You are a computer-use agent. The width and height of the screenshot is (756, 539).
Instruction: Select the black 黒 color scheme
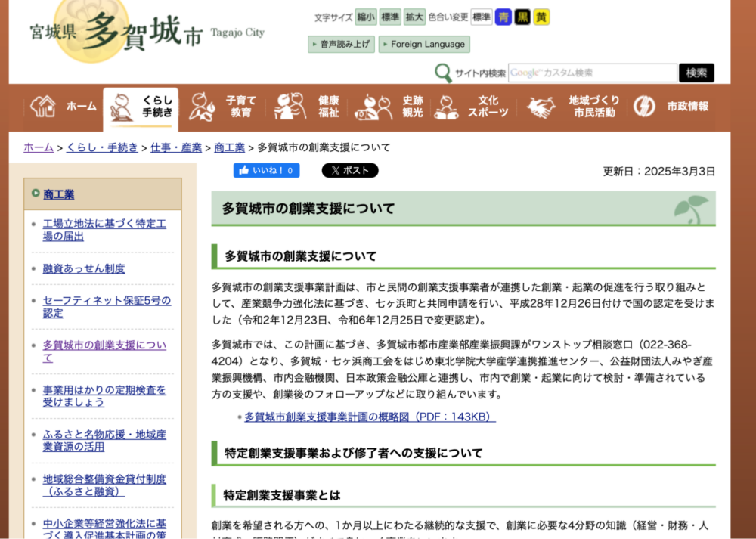point(522,17)
